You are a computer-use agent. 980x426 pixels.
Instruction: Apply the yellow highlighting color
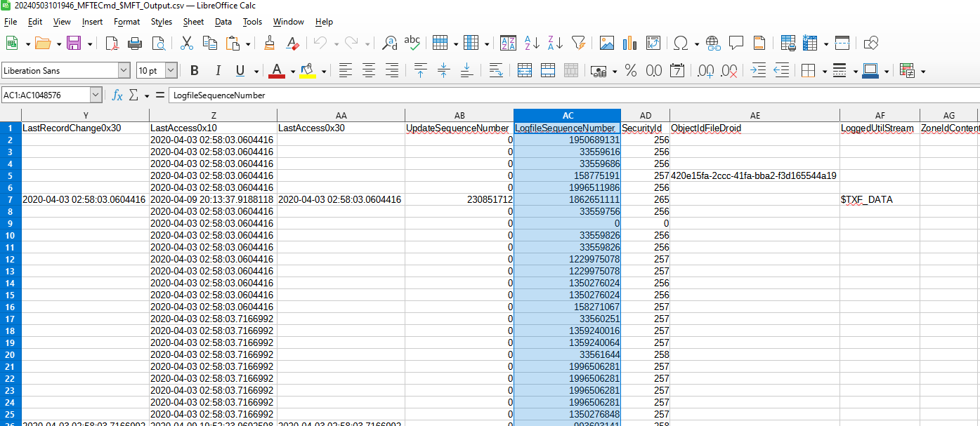(x=307, y=71)
